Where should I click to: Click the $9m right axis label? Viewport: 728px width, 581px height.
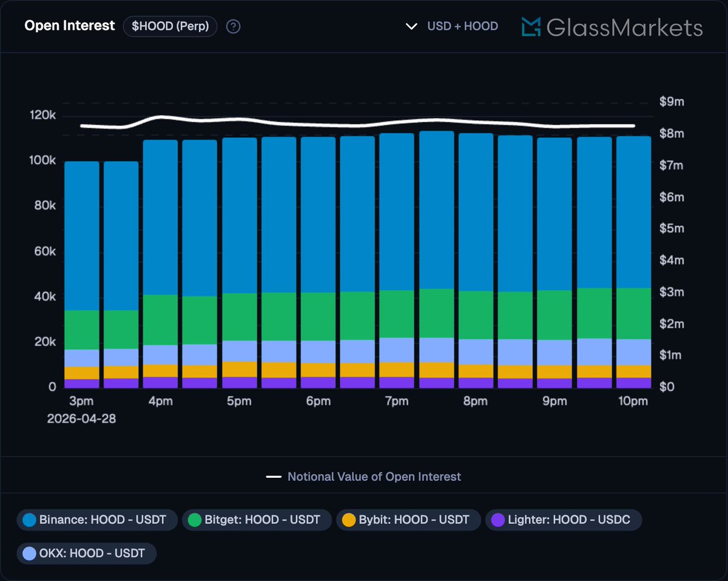click(x=672, y=102)
